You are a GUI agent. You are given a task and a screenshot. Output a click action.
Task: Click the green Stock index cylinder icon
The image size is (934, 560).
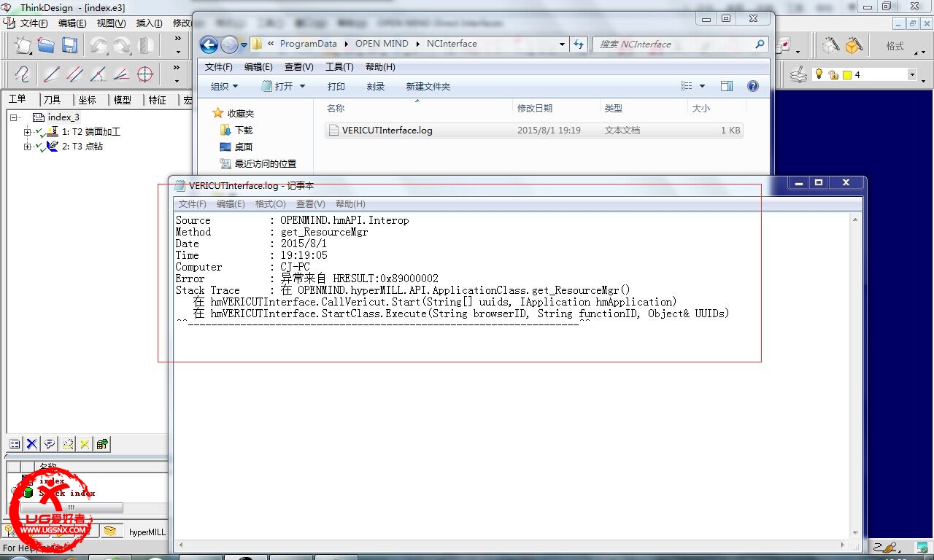[27, 493]
